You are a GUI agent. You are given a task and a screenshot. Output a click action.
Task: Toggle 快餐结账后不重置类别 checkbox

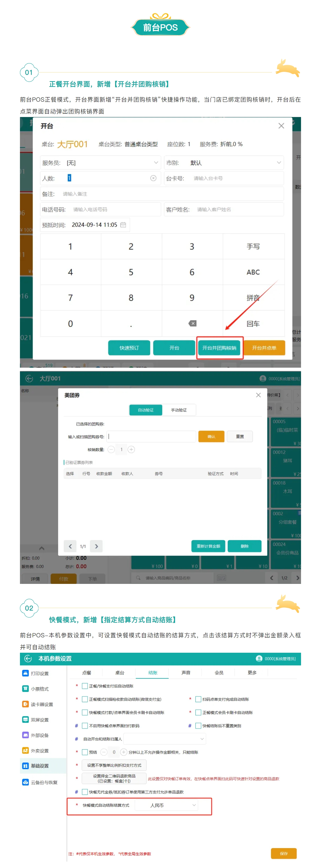click(198, 726)
